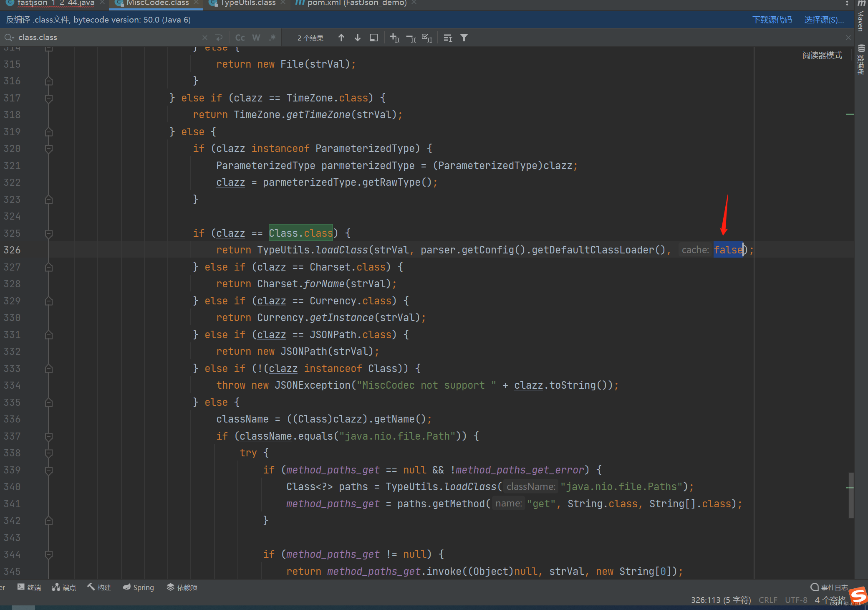The image size is (868, 610).
Task: Fold the method_paths_get null check on line 339
Action: point(49,470)
